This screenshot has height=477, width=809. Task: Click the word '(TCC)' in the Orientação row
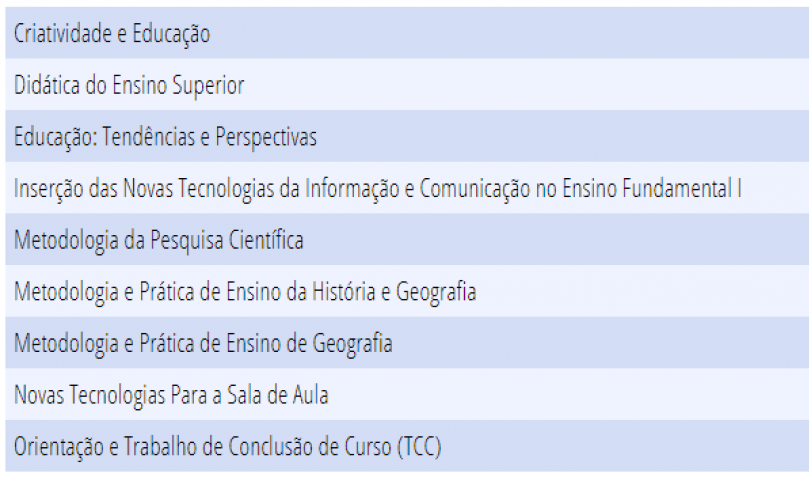[x=419, y=447]
